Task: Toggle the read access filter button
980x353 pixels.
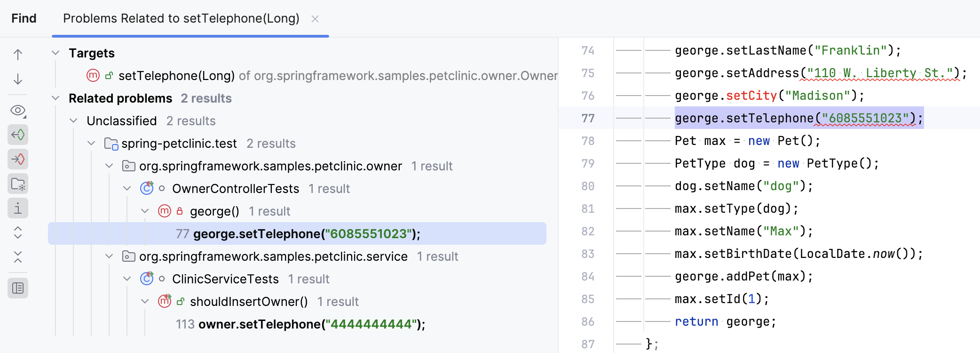Action: click(18, 135)
